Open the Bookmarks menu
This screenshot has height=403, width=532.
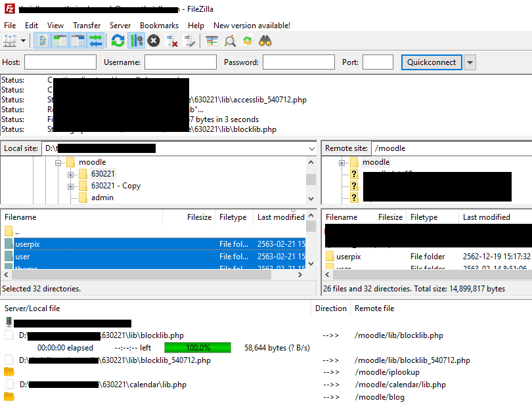coord(159,25)
